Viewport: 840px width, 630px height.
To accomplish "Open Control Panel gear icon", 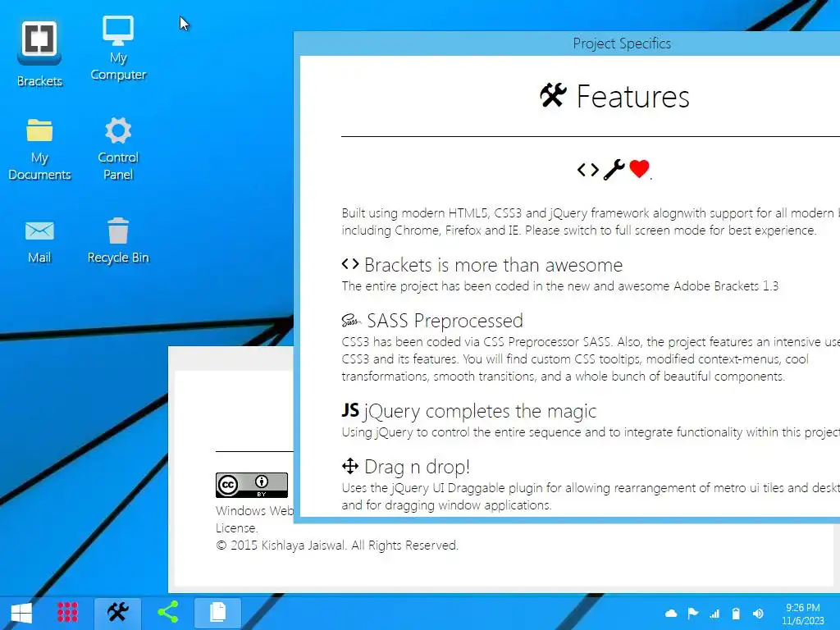I will pyautogui.click(x=118, y=149).
